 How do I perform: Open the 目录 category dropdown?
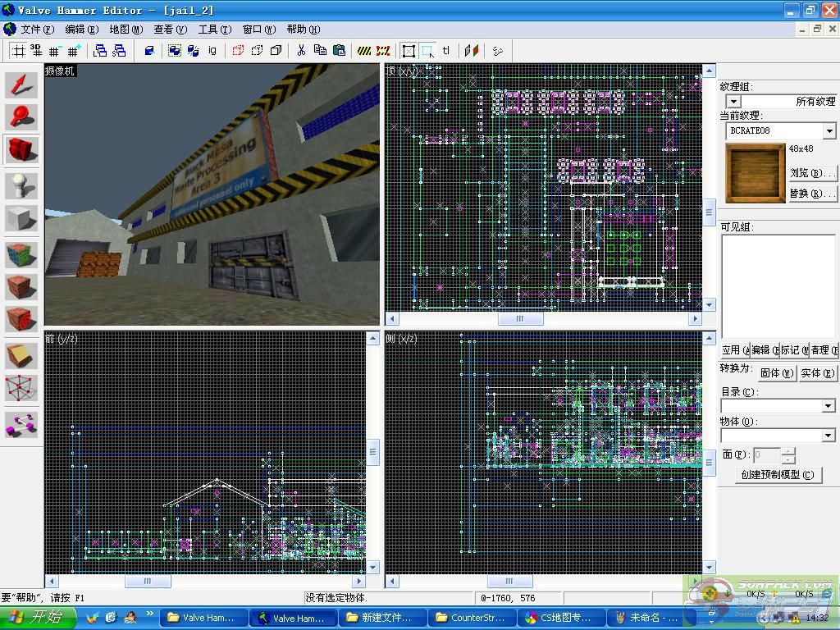tap(828, 406)
